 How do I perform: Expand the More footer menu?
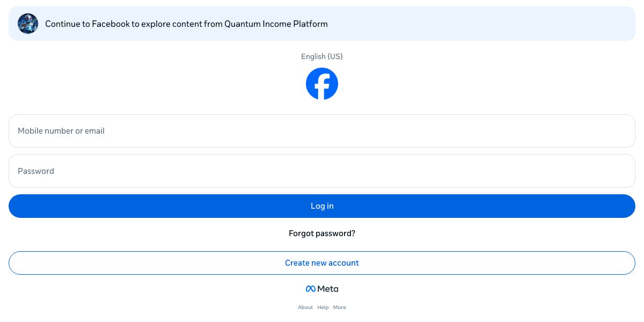click(340, 308)
